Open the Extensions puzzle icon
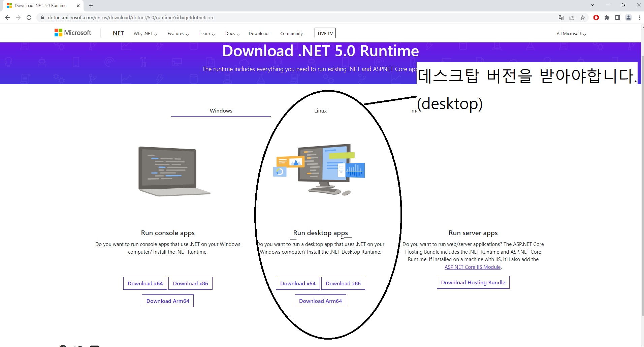 pyautogui.click(x=607, y=18)
